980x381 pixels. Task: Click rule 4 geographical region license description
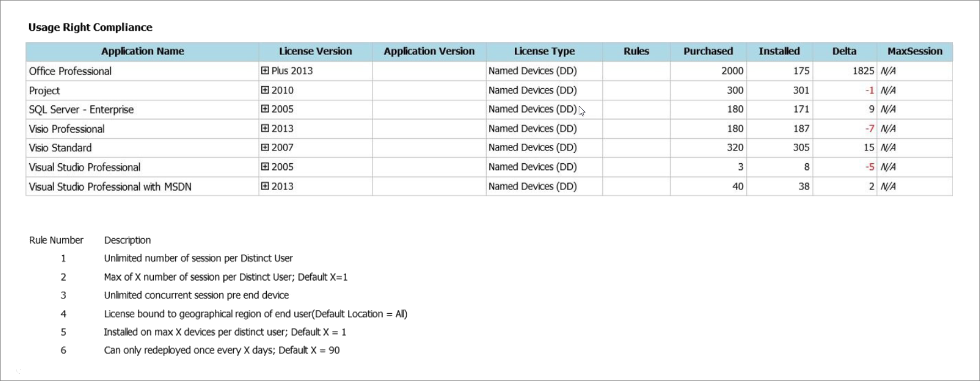coord(256,314)
